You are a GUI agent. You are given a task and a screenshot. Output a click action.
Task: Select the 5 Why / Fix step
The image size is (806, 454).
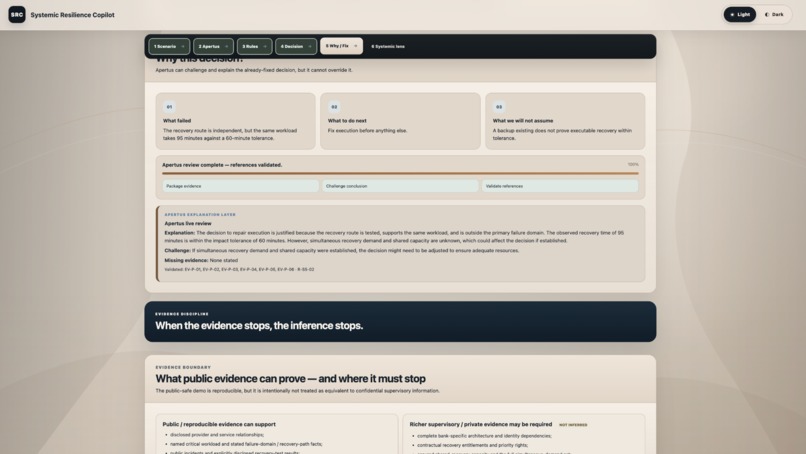pyautogui.click(x=341, y=46)
